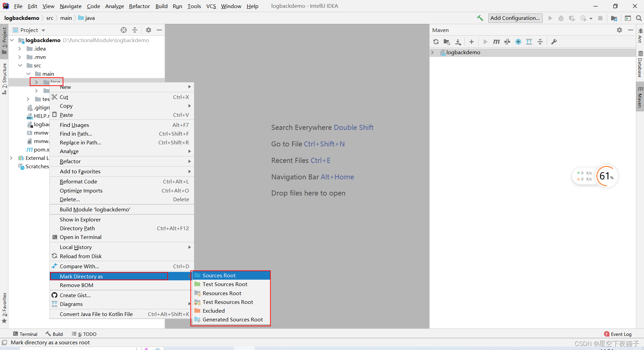This screenshot has height=350, width=644.
Task: Click logbackdemo breadcrumb in navigation bar
Action: coord(22,18)
